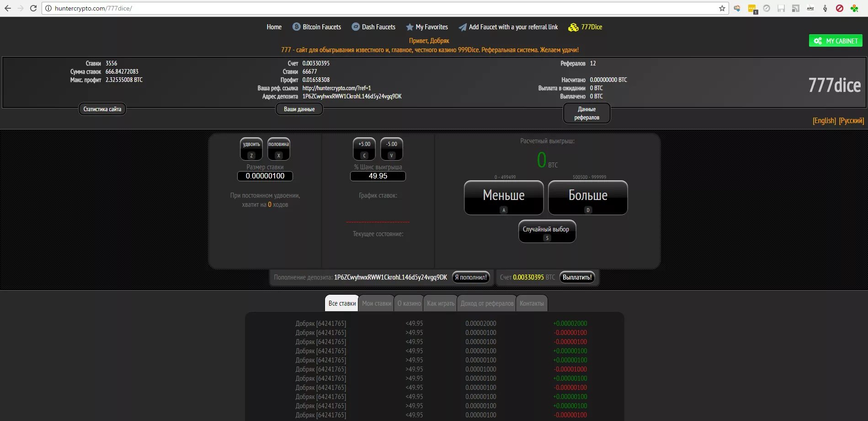Expand the Ваши данные panel
The height and width of the screenshot is (421, 868).
299,109
